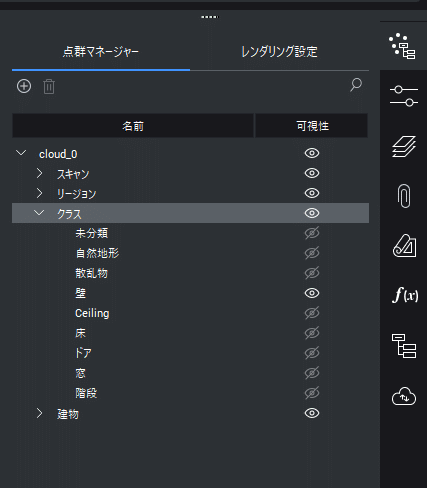Switch to the レンダリング設定 tab
This screenshot has height=488, width=427.
pyautogui.click(x=279, y=52)
